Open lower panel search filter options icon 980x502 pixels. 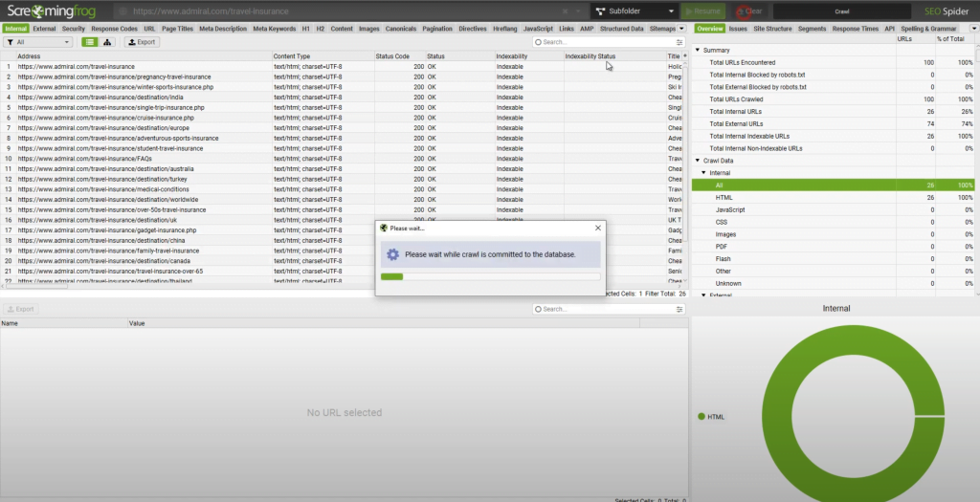[x=679, y=309]
